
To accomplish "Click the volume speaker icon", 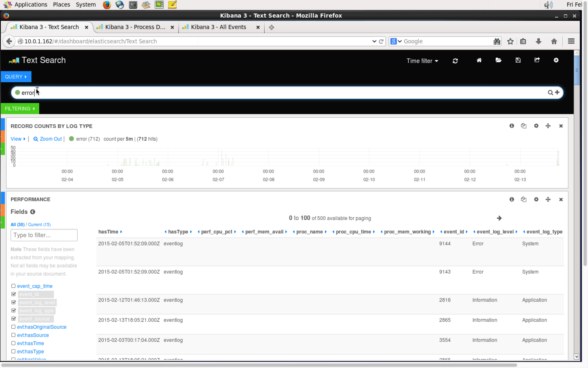I will click(548, 5).
